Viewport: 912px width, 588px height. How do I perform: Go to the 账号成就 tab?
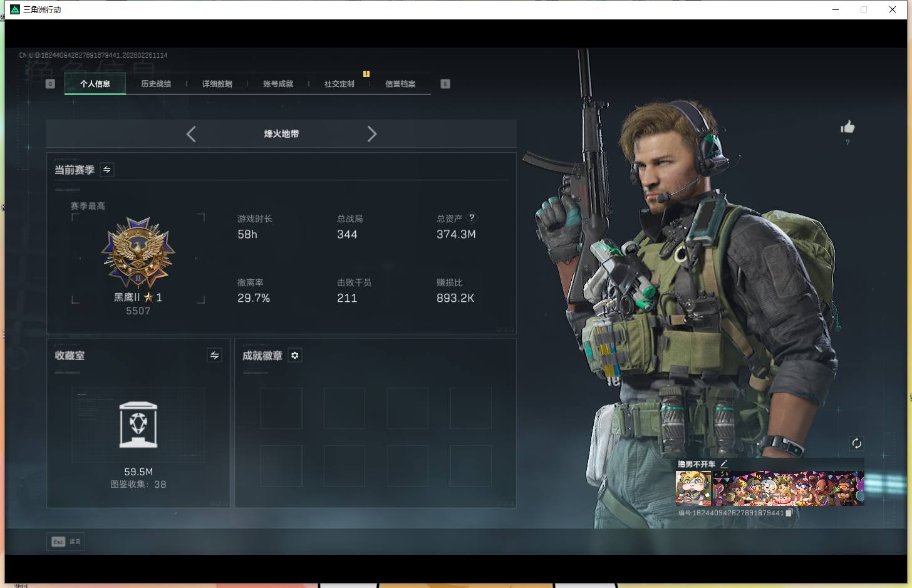[x=278, y=84]
